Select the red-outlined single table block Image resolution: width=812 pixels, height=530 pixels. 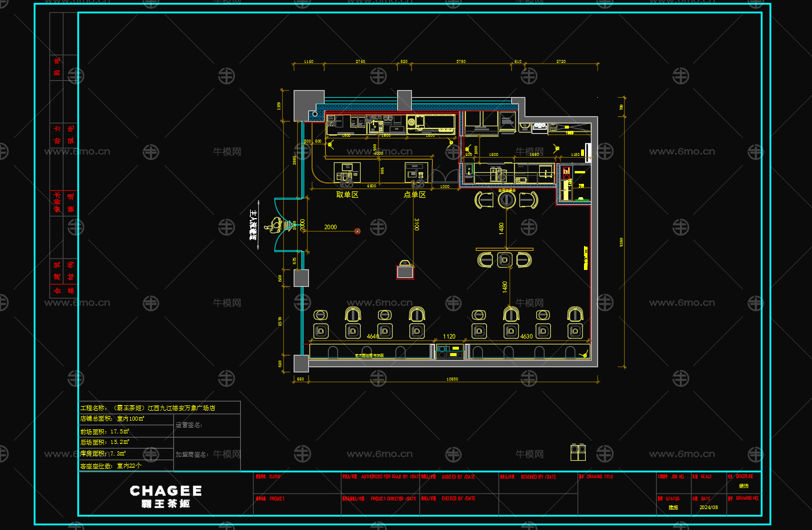(405, 272)
